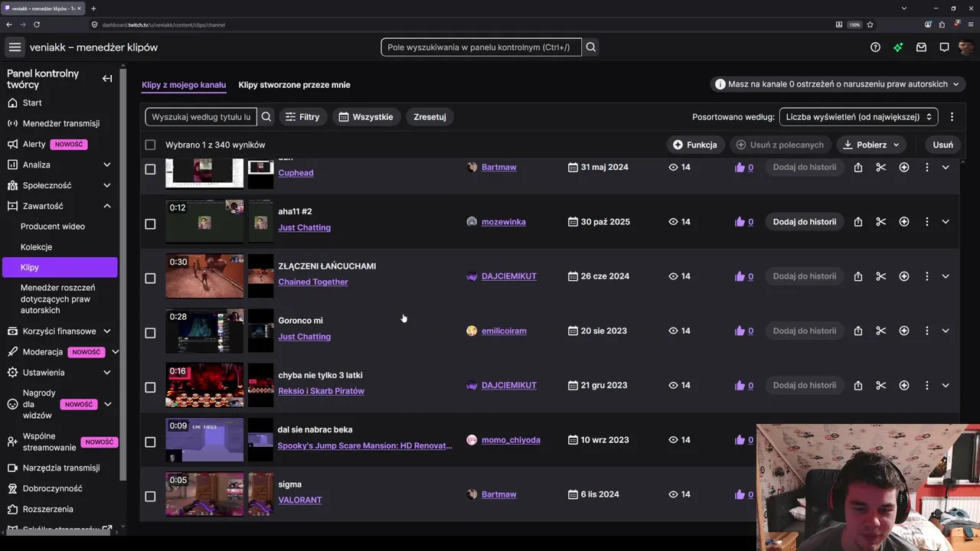Open the Reksio i Skarb Piratów link

pyautogui.click(x=322, y=391)
